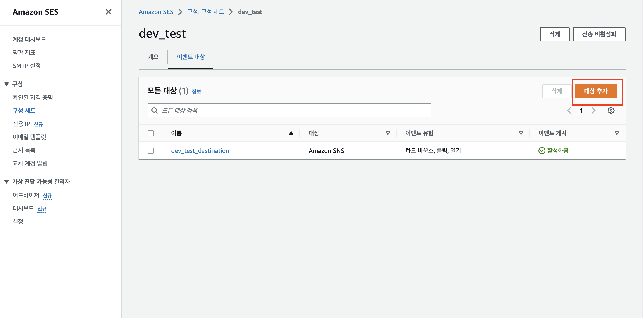The height and width of the screenshot is (318, 644).
Task: Check the dev_test_destination row checkbox
Action: [151, 151]
